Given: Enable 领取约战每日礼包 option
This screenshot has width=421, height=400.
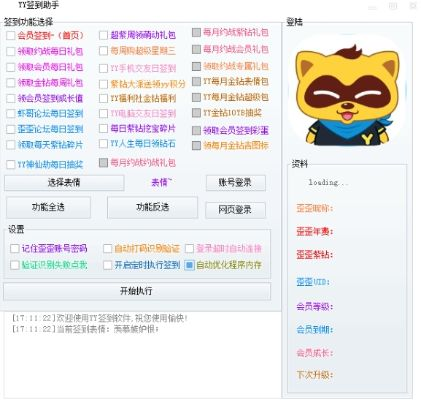Looking at the screenshot, I should point(11,51).
